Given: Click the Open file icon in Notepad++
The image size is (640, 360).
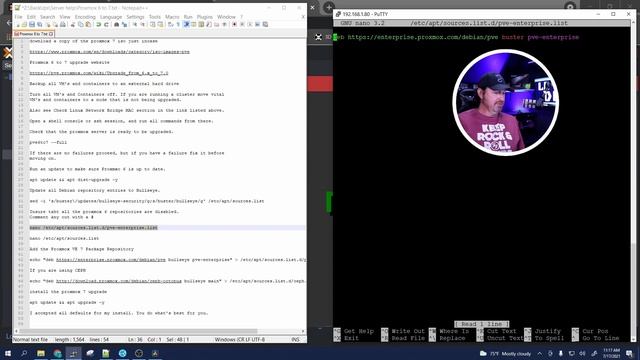Looking at the screenshot, I should [24, 24].
